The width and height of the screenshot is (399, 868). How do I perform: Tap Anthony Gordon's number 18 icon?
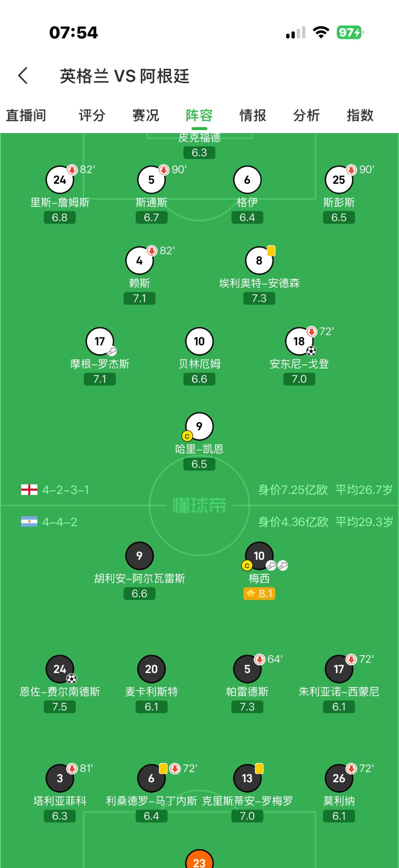tap(299, 341)
